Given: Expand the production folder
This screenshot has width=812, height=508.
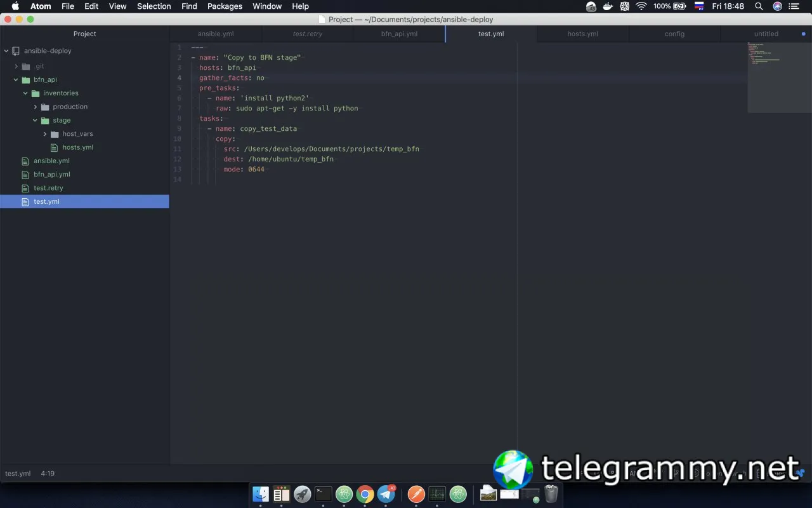Looking at the screenshot, I should [36, 107].
